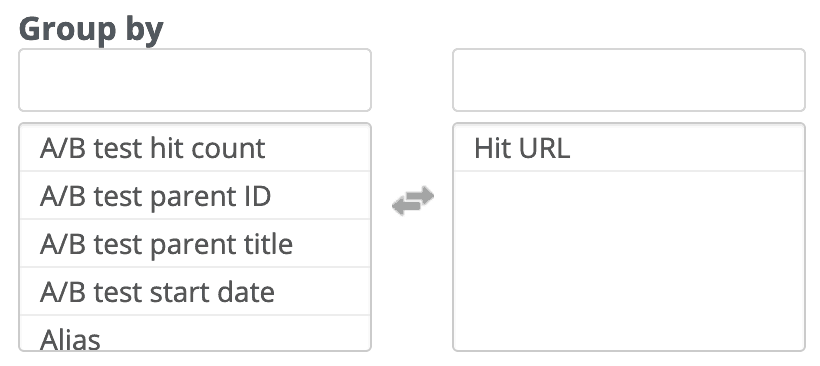Click the right-pointing arrow of transfer icon
The height and width of the screenshot is (366, 820).
[x=418, y=196]
